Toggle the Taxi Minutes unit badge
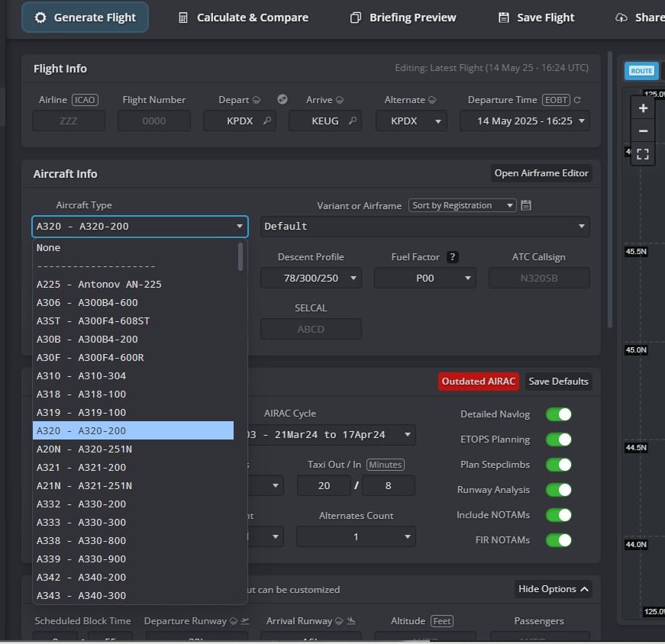Image resolution: width=665 pixels, height=644 pixels. 385,465
